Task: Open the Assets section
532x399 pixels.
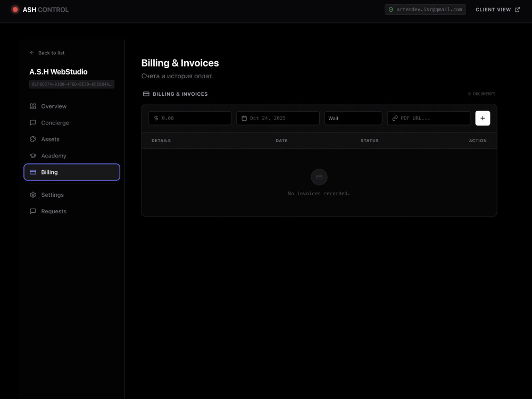Action: (x=72, y=139)
